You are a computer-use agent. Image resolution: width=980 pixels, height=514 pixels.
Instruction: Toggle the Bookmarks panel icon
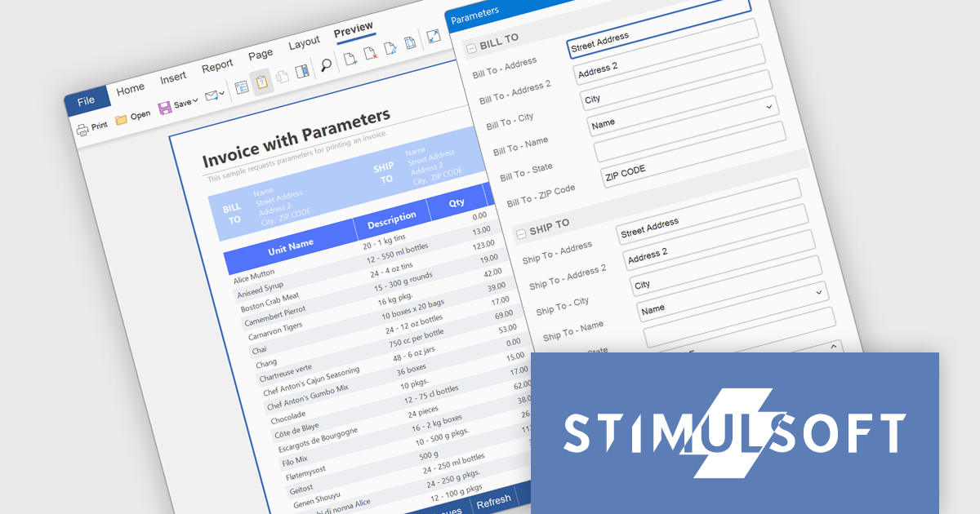tap(242, 87)
